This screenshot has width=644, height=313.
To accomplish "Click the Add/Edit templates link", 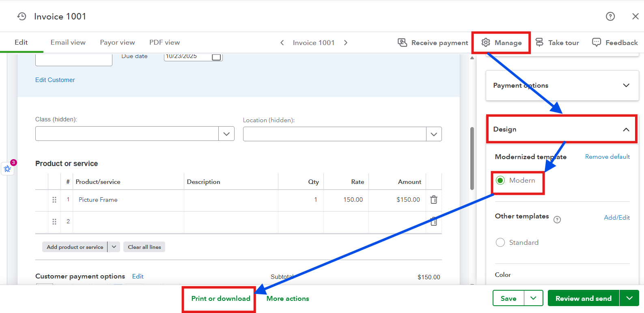I will click(x=617, y=218).
